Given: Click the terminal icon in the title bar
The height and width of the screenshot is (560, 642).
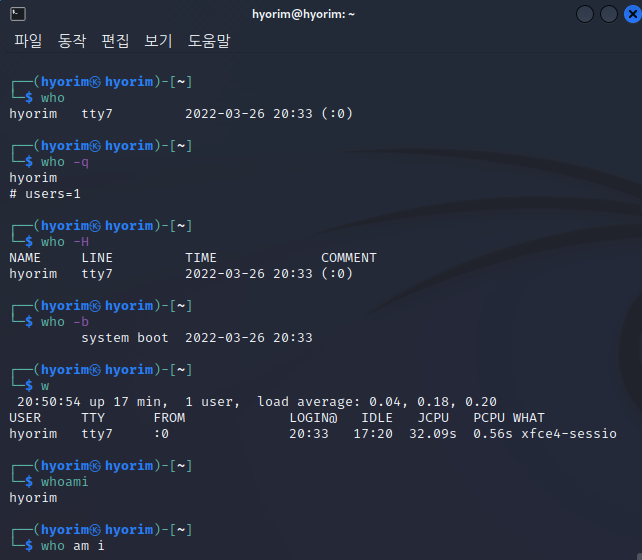Looking at the screenshot, I should 18,14.
